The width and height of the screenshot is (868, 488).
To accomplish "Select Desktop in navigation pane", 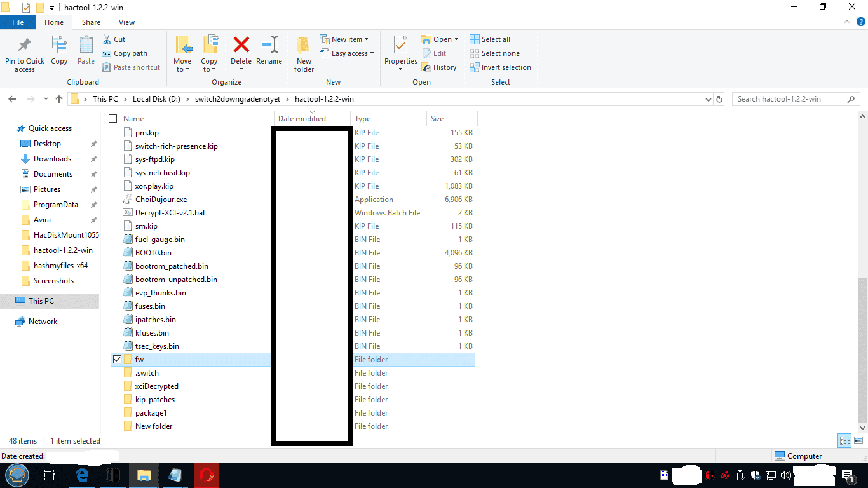I will [x=47, y=144].
